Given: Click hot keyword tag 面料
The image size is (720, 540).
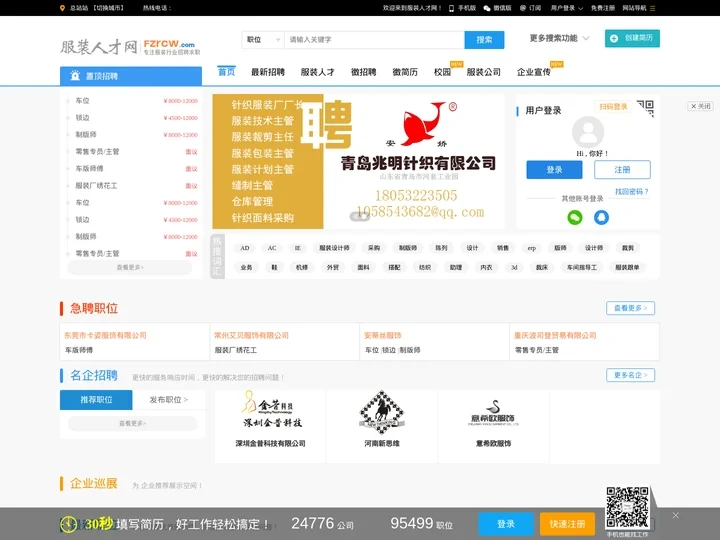Looking at the screenshot, I should click(x=363, y=267).
